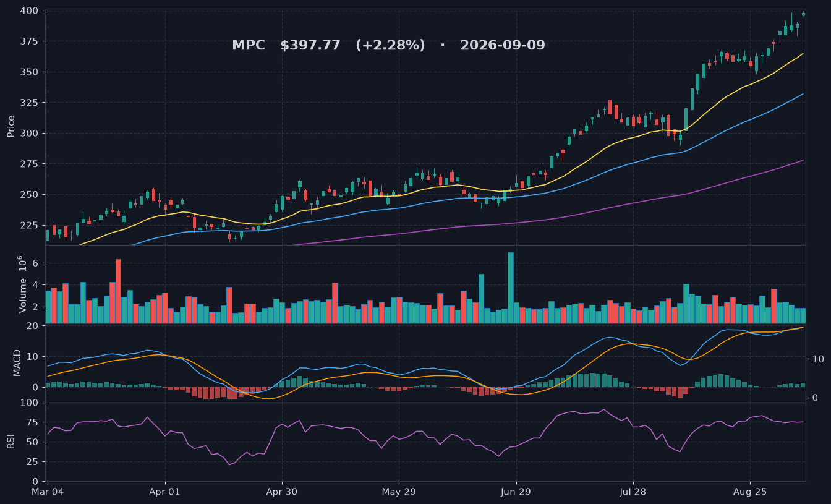Click the RSI 75 axis tick
Screen dimensions: 831x504
tap(32, 423)
